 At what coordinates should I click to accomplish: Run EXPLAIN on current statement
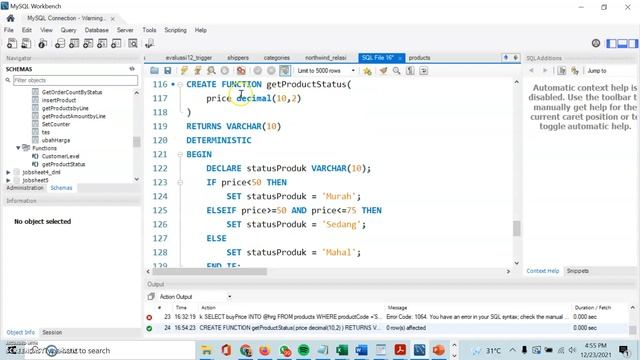click(211, 71)
